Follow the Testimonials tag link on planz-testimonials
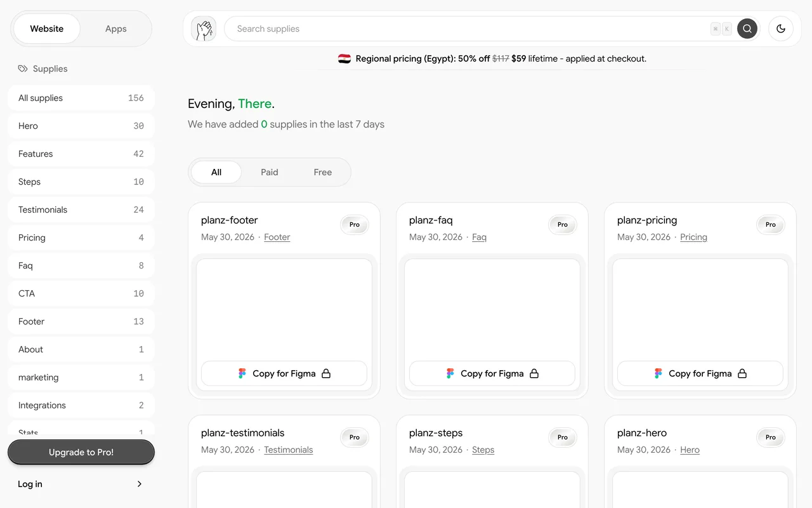812x508 pixels. [x=289, y=450]
